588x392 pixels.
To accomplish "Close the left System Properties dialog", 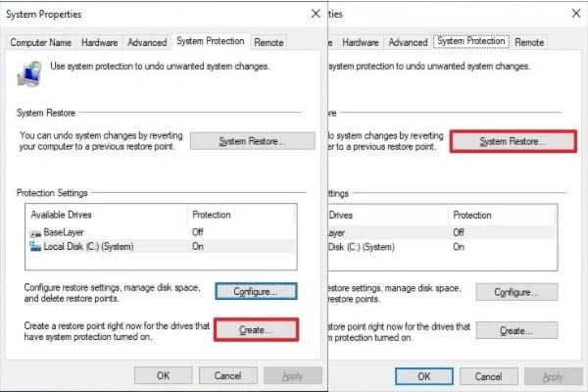I will pyautogui.click(x=314, y=14).
